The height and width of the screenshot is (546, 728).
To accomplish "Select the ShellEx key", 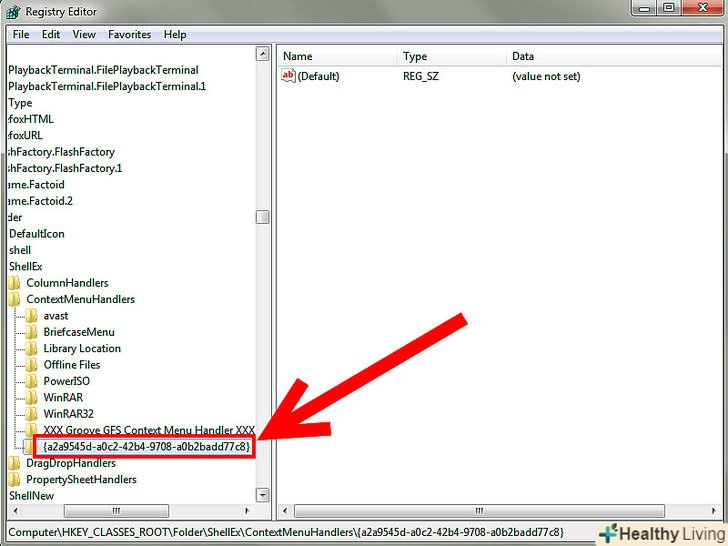I will tap(26, 266).
